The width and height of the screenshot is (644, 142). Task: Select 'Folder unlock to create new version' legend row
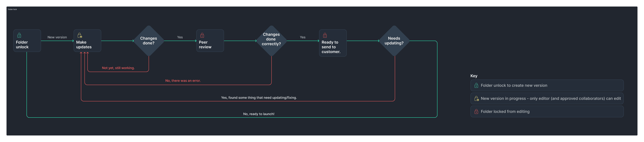(x=547, y=85)
